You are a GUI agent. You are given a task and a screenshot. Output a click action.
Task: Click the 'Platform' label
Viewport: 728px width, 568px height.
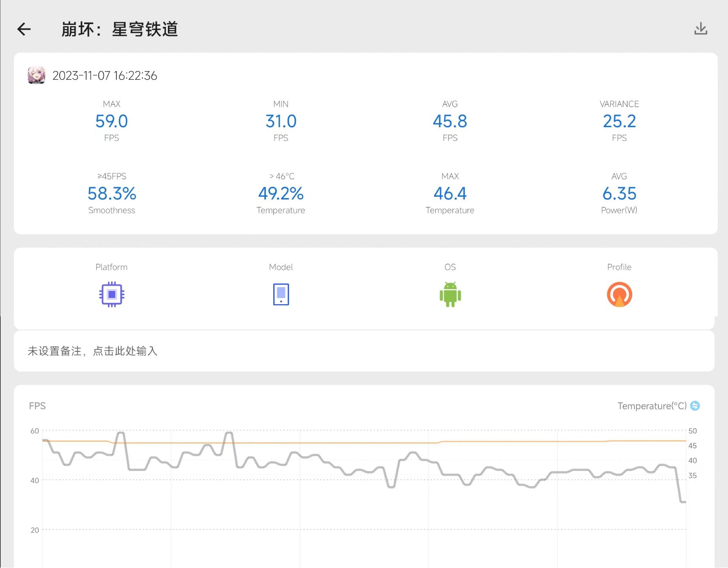pos(111,267)
